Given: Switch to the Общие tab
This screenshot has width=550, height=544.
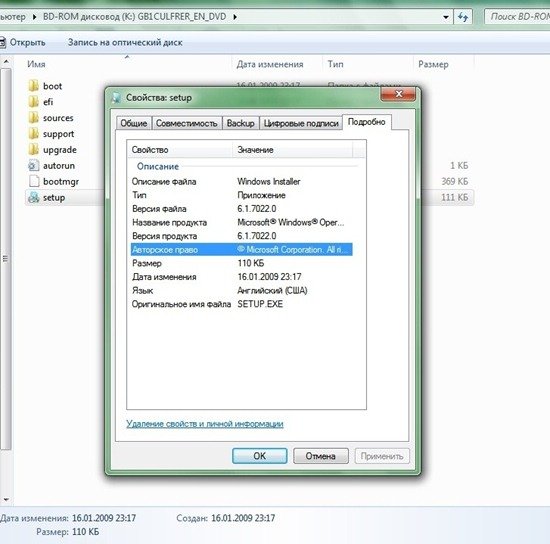Looking at the screenshot, I should 134,123.
